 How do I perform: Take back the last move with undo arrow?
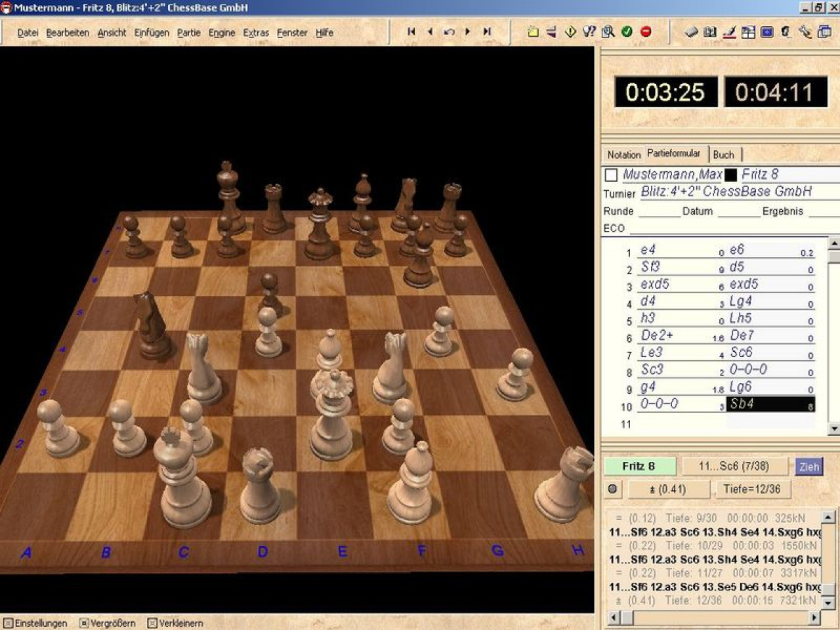[x=449, y=31]
